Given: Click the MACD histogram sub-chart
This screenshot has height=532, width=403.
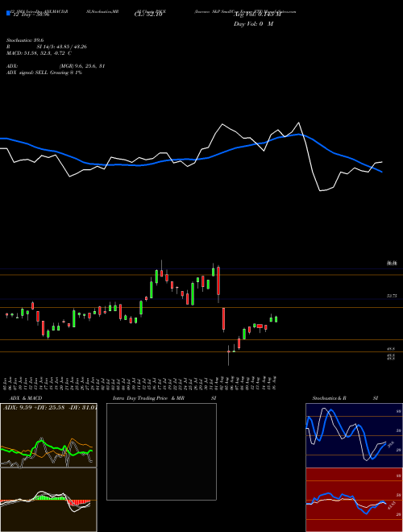Looking at the screenshot, I should [48, 500].
